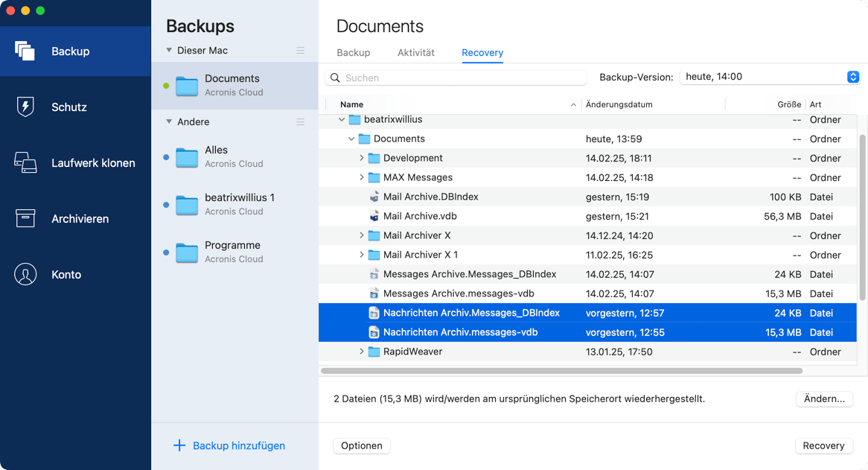Image resolution: width=868 pixels, height=470 pixels.
Task: Open the Schutz shield icon section
Action: [x=25, y=107]
